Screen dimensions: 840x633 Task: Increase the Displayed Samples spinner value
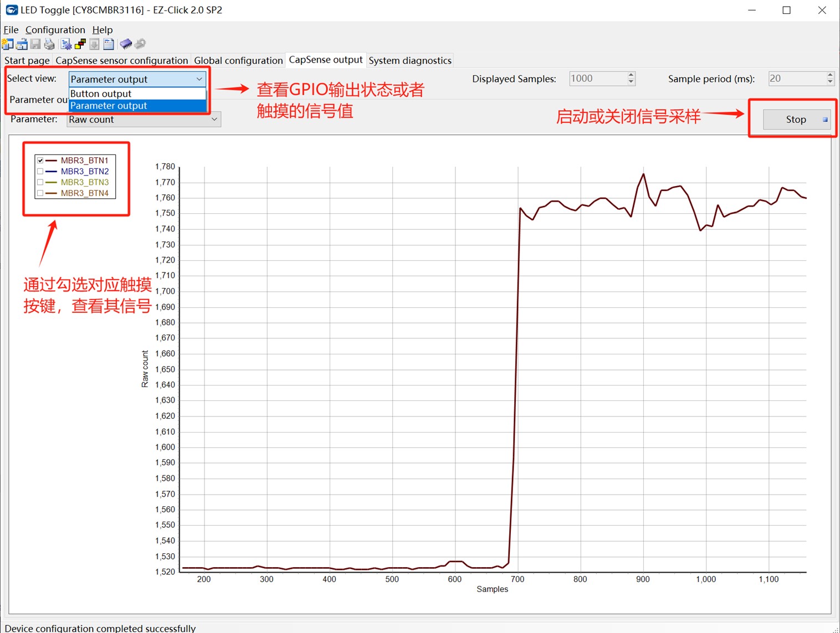tap(631, 75)
